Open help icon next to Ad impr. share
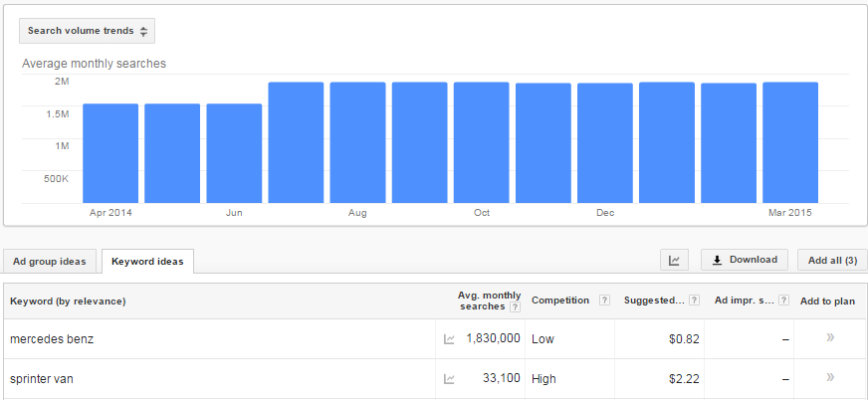 [x=783, y=300]
